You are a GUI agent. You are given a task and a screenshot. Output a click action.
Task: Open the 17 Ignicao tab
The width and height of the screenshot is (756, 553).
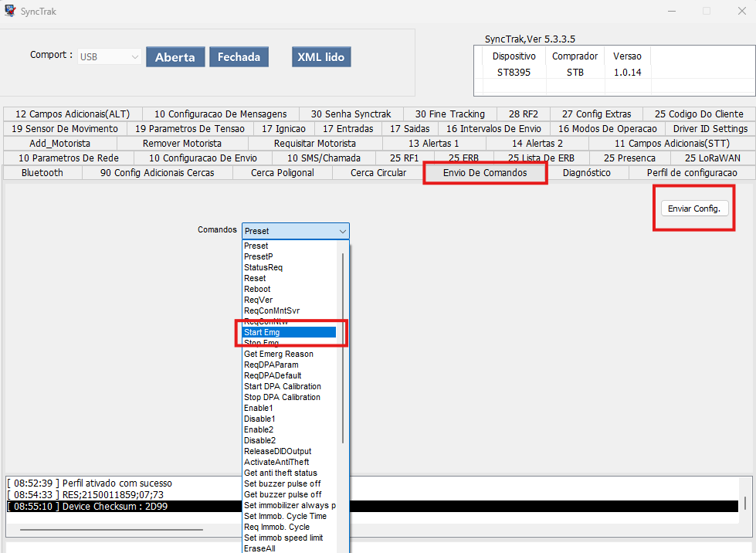(x=284, y=129)
